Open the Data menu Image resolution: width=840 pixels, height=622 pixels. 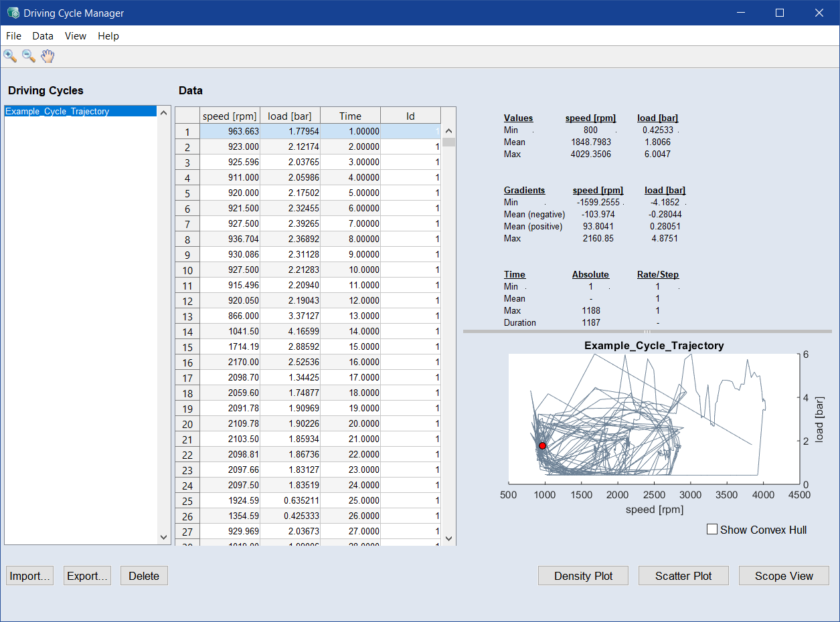pos(43,36)
